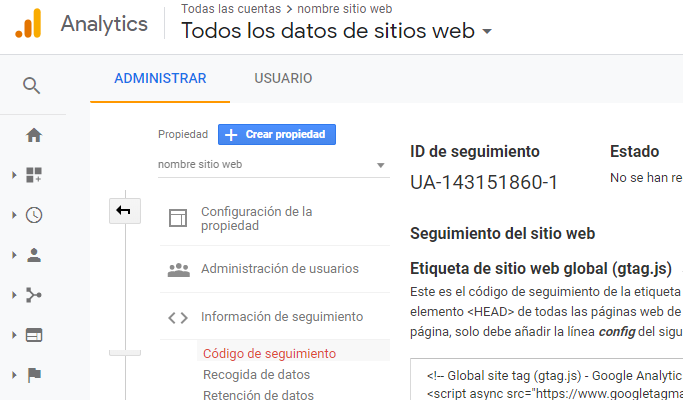Expand the Real-time section arrow
The height and width of the screenshot is (400, 683).
pos(14,215)
